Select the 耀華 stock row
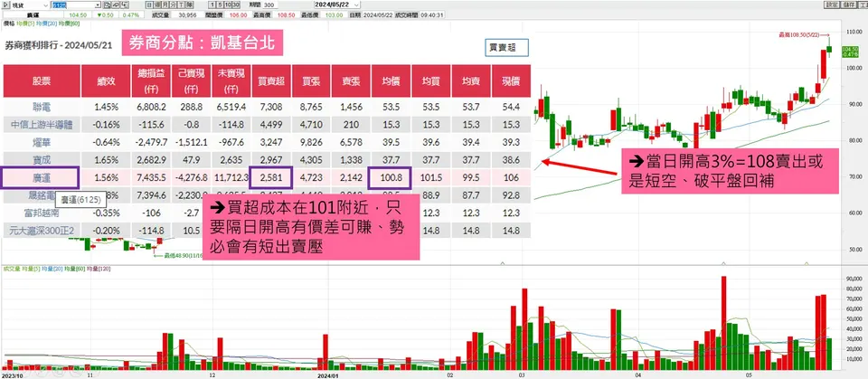This screenshot has width=868, height=379. click(x=267, y=142)
